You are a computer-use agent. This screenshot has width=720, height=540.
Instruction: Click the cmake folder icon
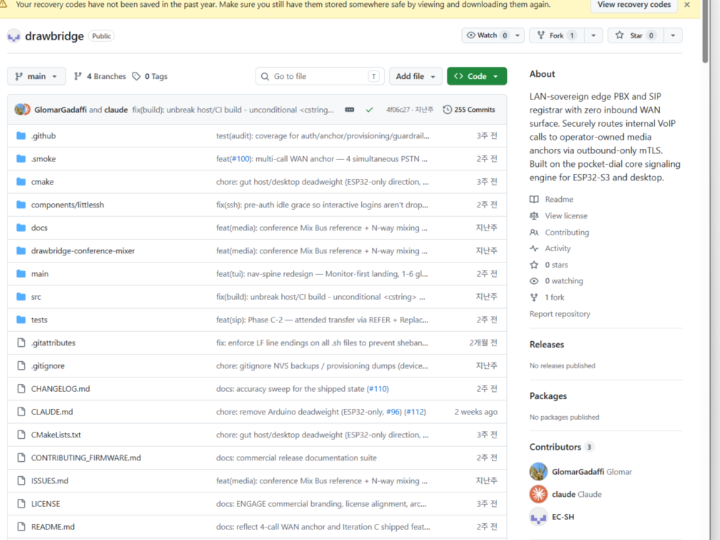pos(21,182)
